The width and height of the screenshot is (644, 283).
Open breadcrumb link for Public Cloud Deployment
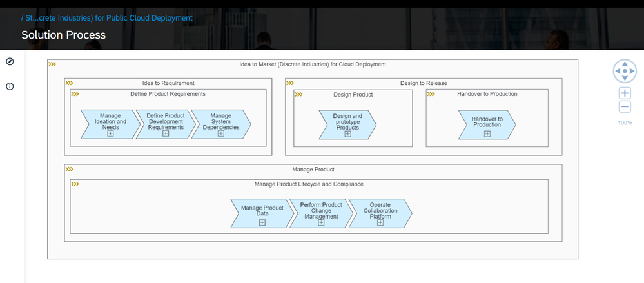pos(107,18)
